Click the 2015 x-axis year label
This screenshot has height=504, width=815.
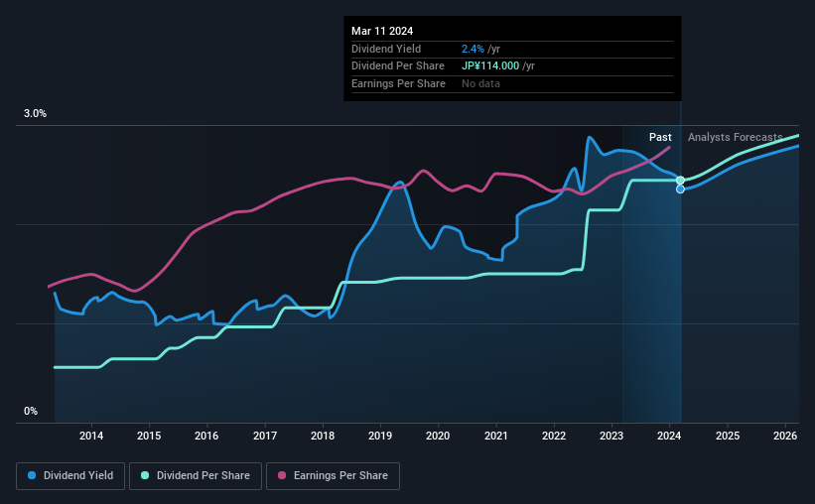(149, 436)
